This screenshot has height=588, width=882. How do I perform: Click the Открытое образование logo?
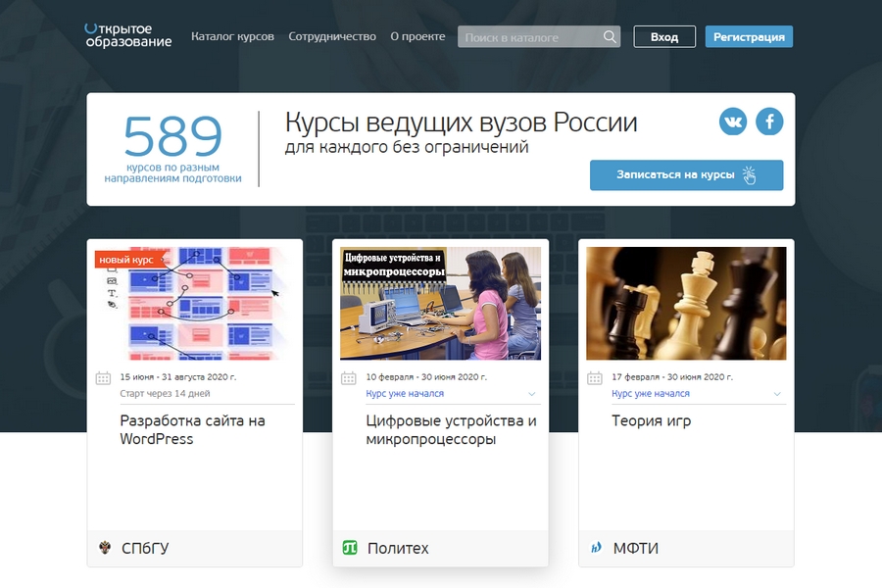pyautogui.click(x=127, y=35)
